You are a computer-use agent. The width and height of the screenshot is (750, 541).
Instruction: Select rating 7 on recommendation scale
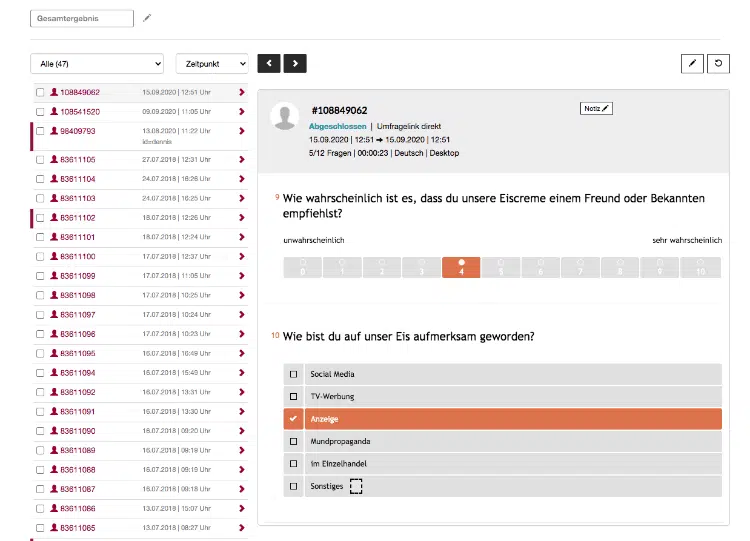(x=580, y=267)
